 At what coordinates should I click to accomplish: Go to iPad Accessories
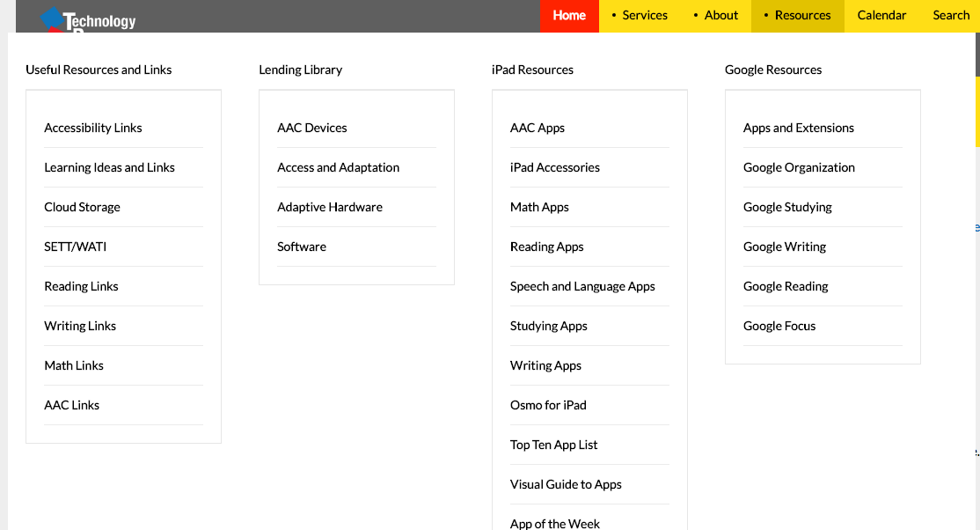pyautogui.click(x=554, y=167)
